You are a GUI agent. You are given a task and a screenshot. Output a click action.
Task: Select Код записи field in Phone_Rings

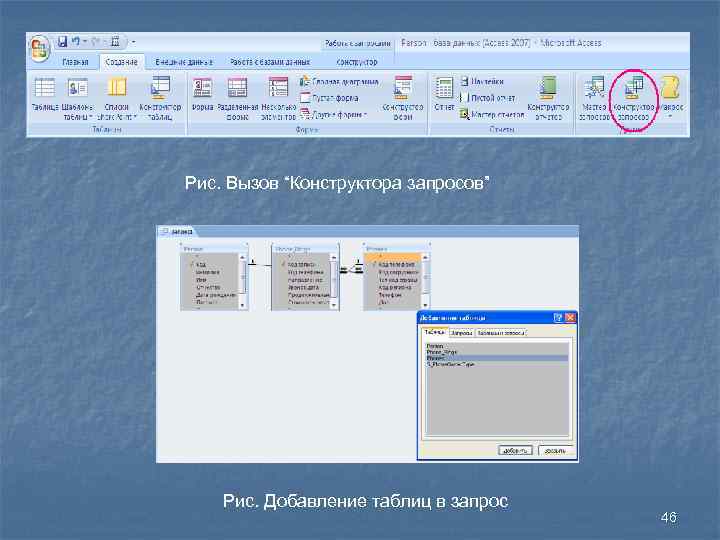[x=302, y=265]
